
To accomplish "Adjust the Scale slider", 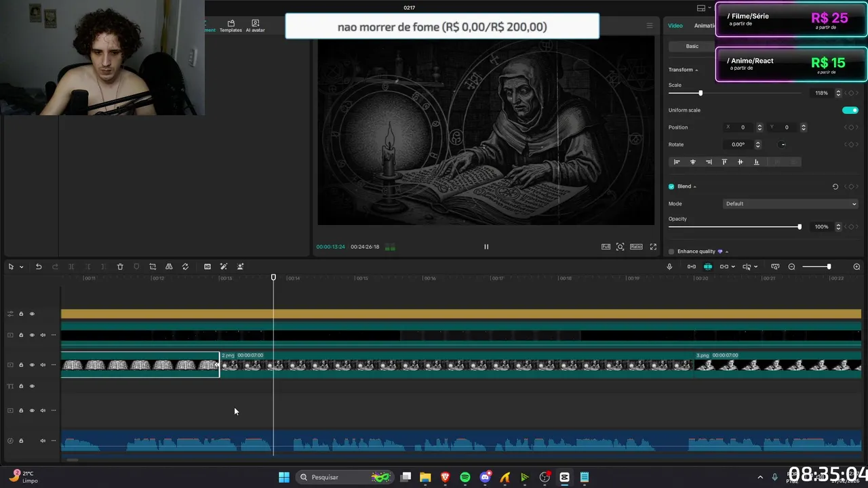I will pos(701,93).
